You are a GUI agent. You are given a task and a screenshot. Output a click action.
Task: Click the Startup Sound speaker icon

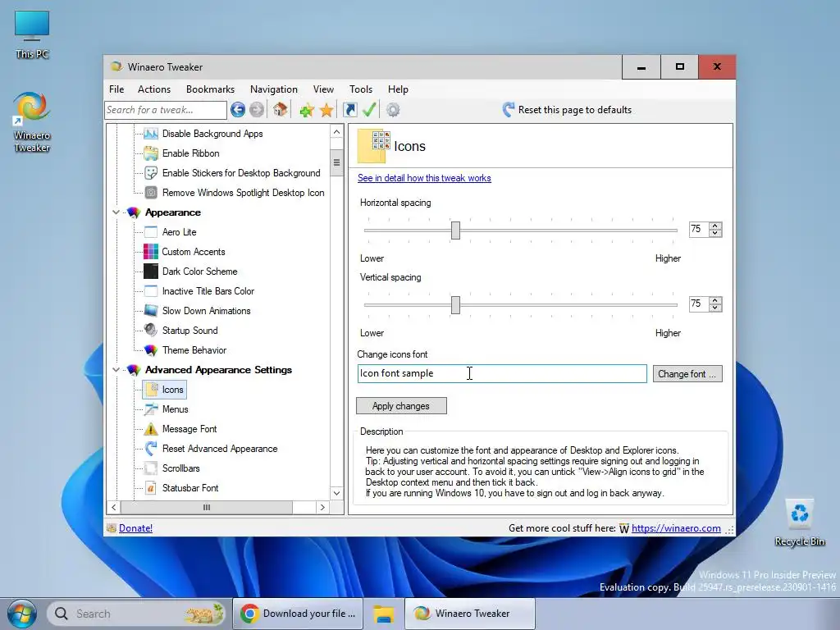click(x=151, y=330)
